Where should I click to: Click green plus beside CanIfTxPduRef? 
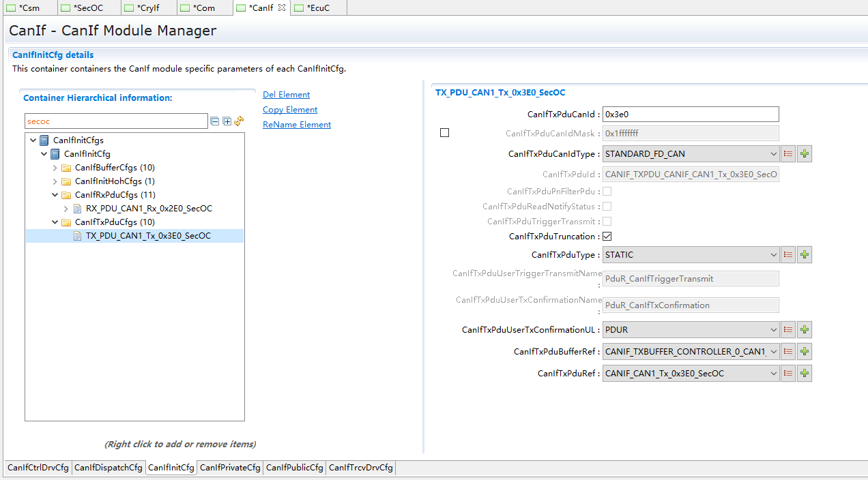(805, 374)
